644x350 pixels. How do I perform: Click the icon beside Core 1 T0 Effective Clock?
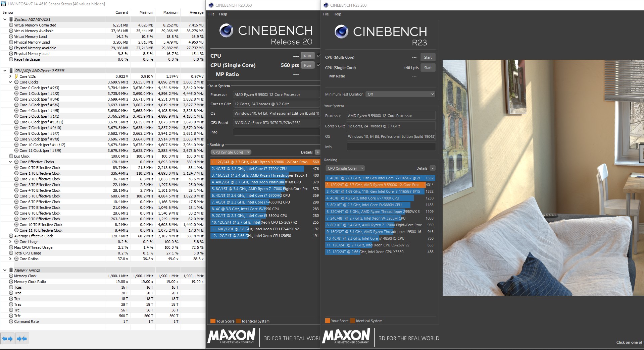16,173
